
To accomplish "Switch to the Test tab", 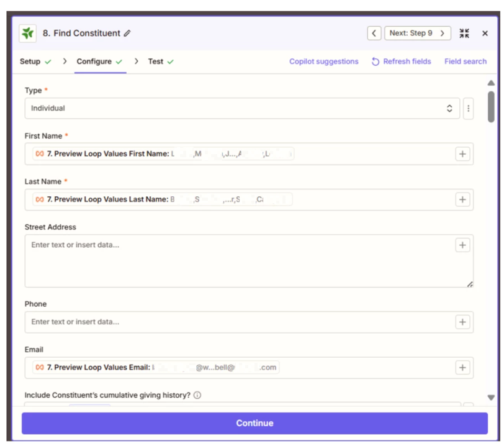I will click(x=156, y=61).
